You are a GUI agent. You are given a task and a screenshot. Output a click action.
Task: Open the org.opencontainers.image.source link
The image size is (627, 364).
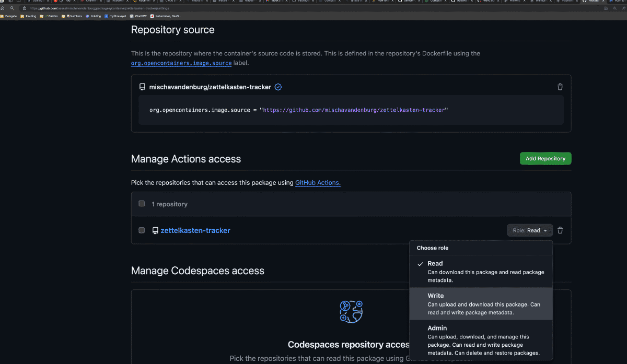(x=181, y=63)
